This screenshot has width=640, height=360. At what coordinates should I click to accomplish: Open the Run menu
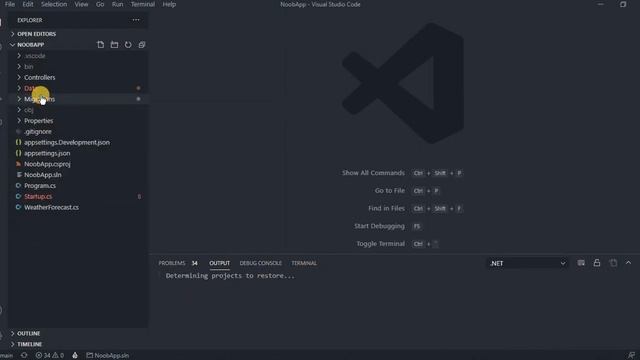click(x=118, y=4)
